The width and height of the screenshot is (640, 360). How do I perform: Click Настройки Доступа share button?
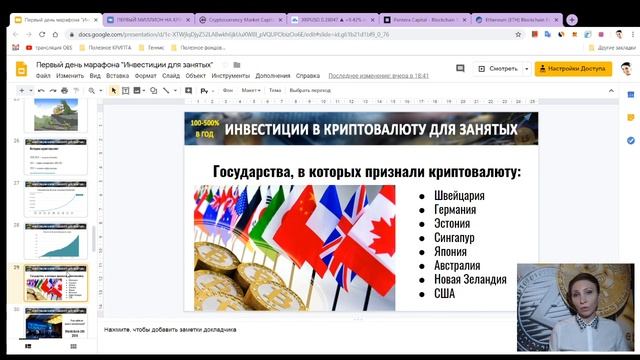573,69
